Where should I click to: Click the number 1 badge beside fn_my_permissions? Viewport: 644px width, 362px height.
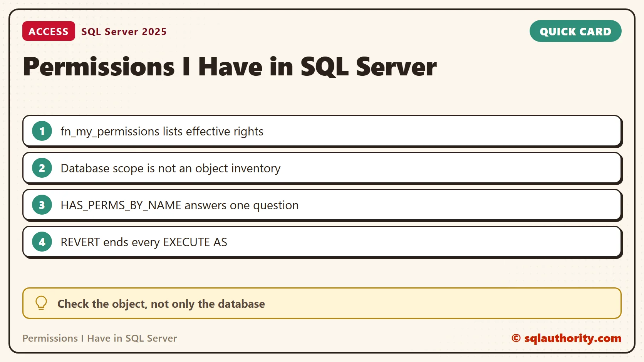[x=42, y=131]
